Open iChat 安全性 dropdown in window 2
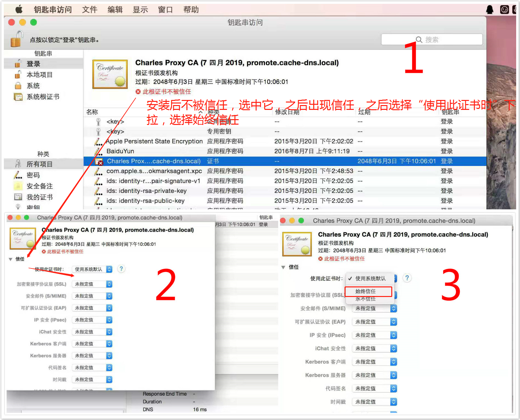520x420 pixels. click(92, 332)
